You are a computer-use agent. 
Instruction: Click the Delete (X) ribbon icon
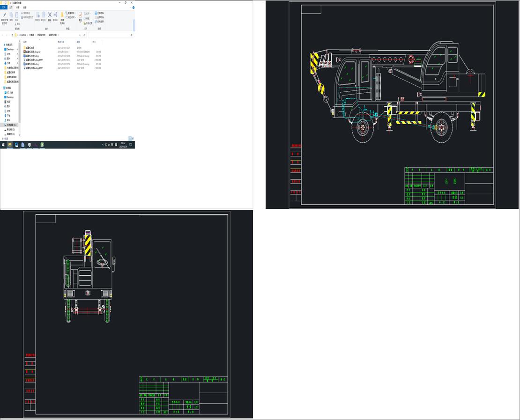(x=50, y=15)
